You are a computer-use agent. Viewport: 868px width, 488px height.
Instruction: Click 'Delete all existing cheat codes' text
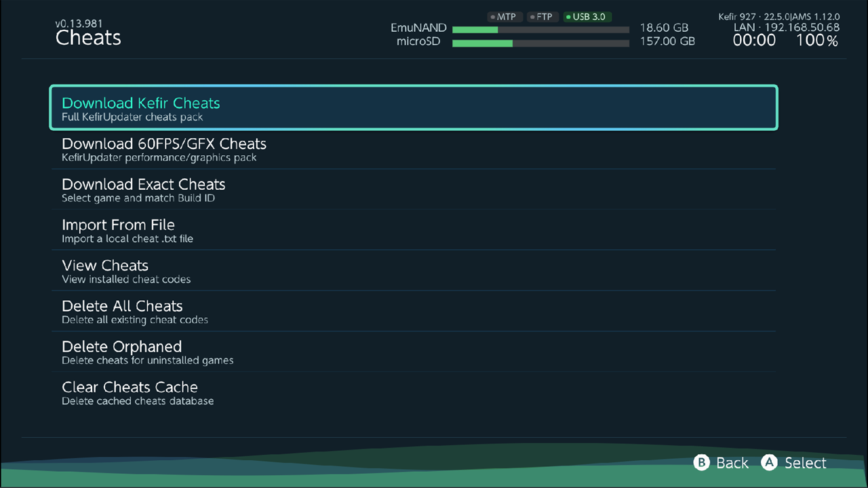(x=135, y=320)
